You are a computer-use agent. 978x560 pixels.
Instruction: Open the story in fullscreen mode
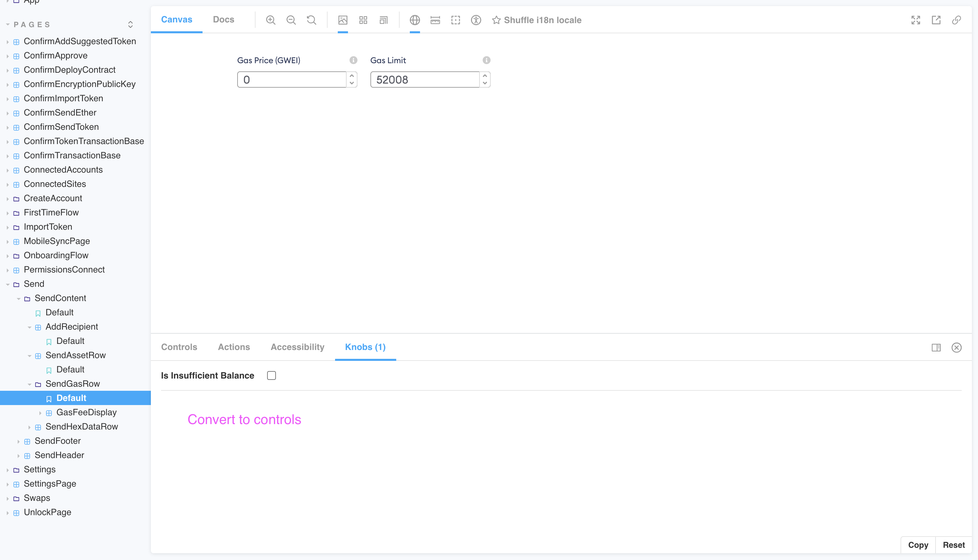click(x=916, y=20)
